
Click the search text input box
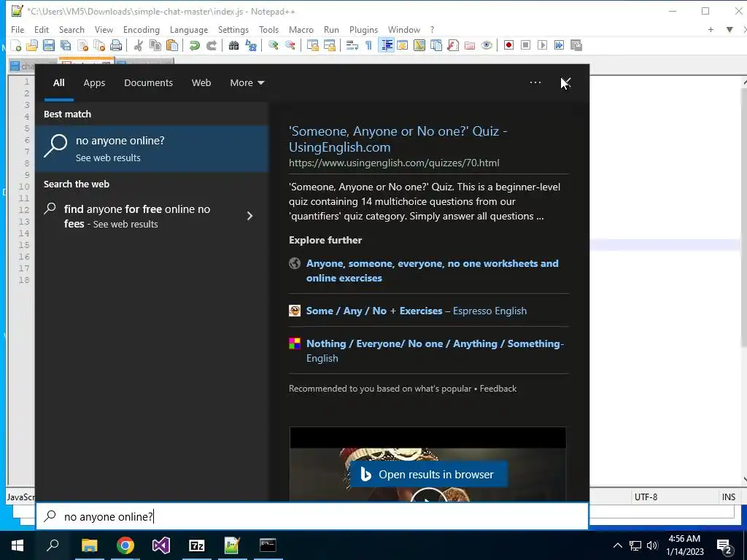click(x=312, y=516)
